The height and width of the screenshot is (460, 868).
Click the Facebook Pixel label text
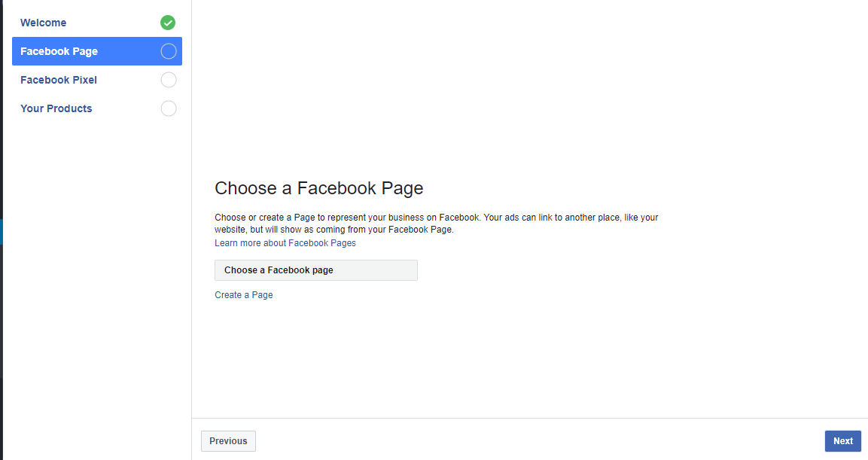59,80
